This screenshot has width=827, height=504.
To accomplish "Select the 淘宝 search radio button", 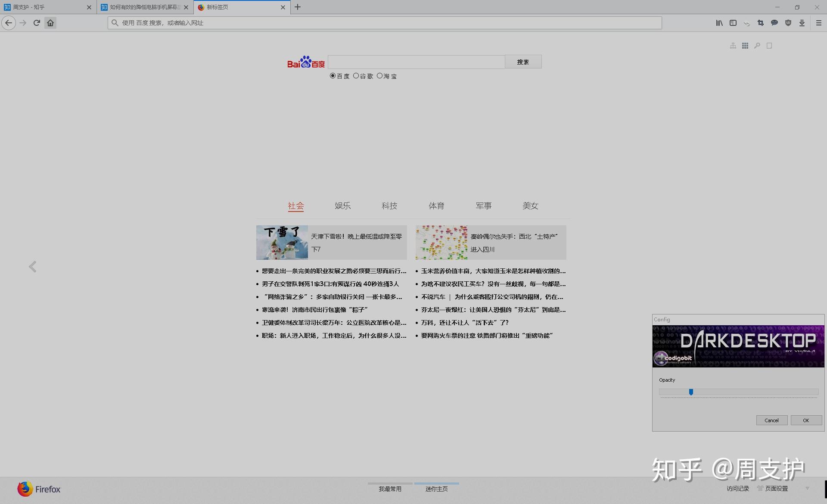I will [379, 76].
